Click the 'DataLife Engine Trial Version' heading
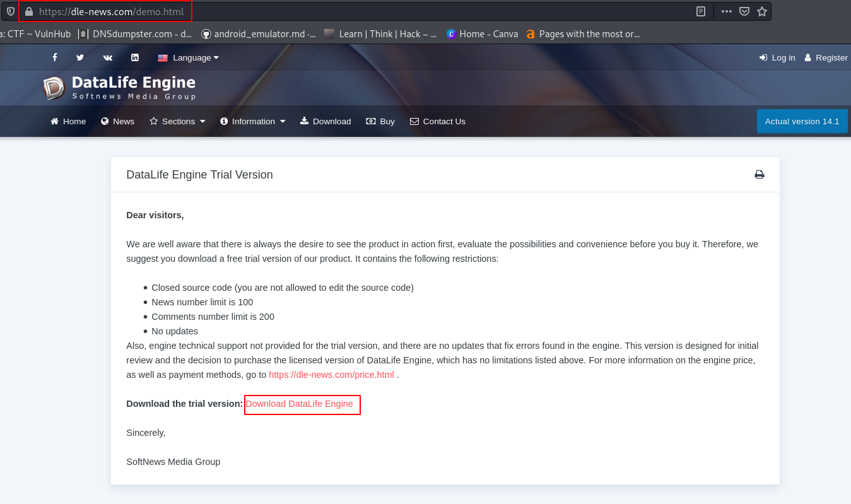Image resolution: width=851 pixels, height=504 pixels. pyautogui.click(x=199, y=175)
